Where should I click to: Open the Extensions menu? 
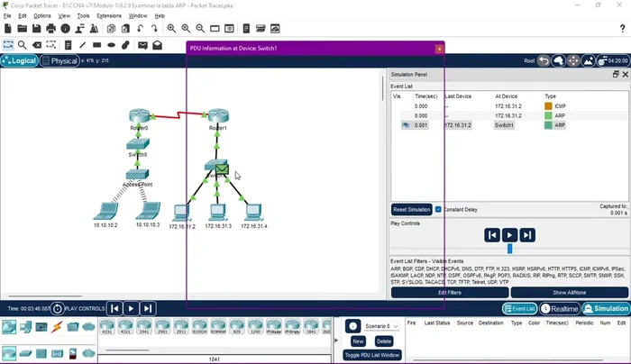(108, 15)
